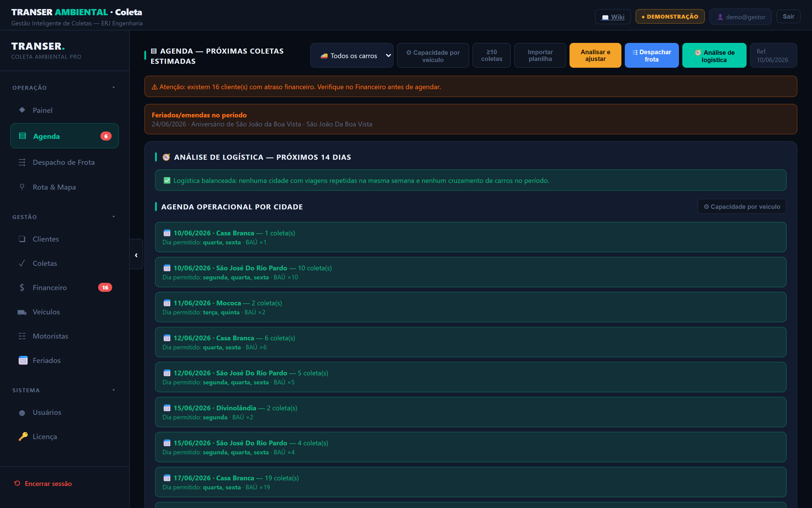Open the Motoristas menu item
The height and width of the screenshot is (508, 812).
point(64,336)
